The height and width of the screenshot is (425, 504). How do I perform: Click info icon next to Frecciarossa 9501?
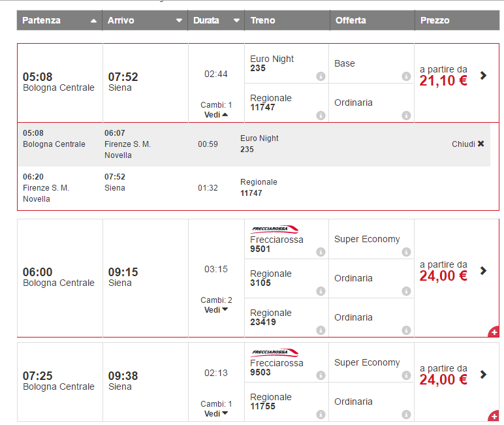point(321,252)
